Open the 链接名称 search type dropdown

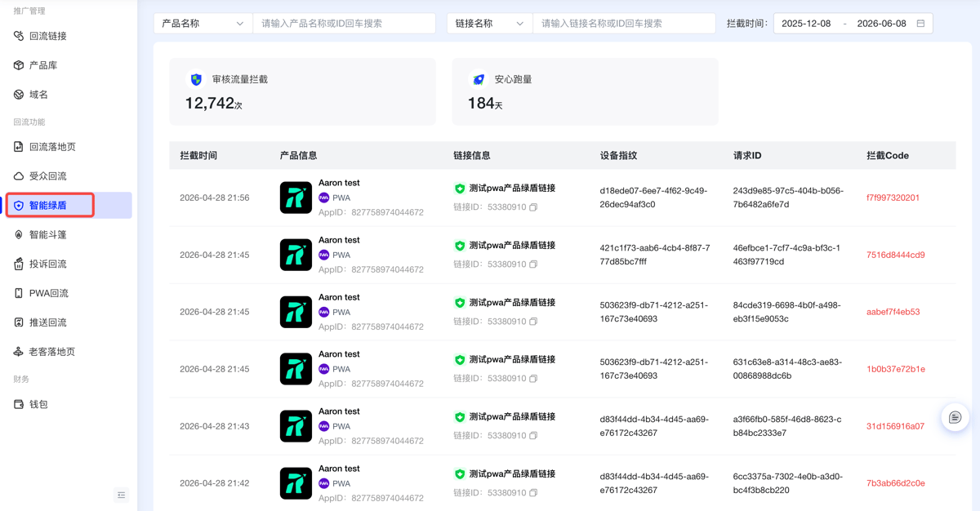[x=490, y=24]
